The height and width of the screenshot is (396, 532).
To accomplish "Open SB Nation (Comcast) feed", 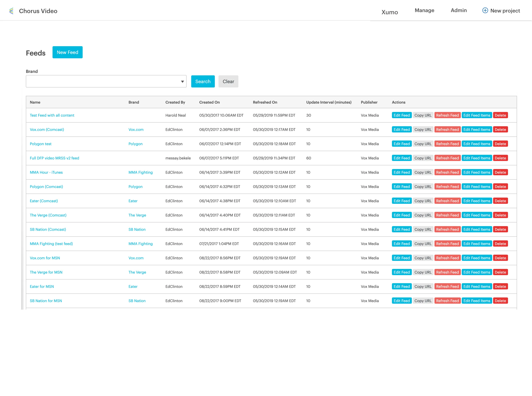I will coord(48,229).
